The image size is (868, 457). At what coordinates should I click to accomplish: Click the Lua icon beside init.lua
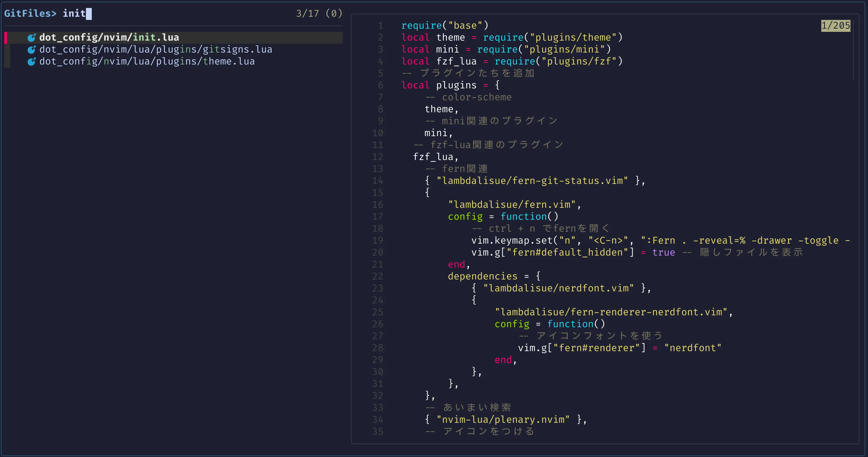pos(31,37)
